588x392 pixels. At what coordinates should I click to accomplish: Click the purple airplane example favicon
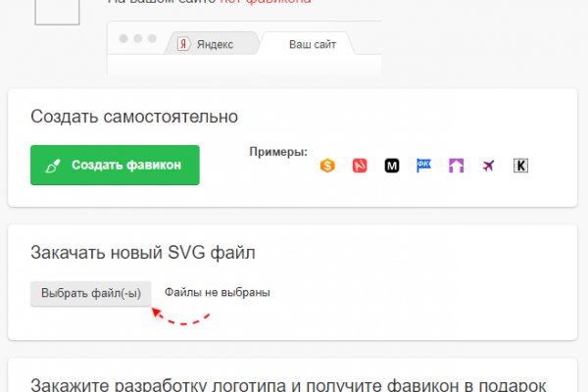click(488, 166)
